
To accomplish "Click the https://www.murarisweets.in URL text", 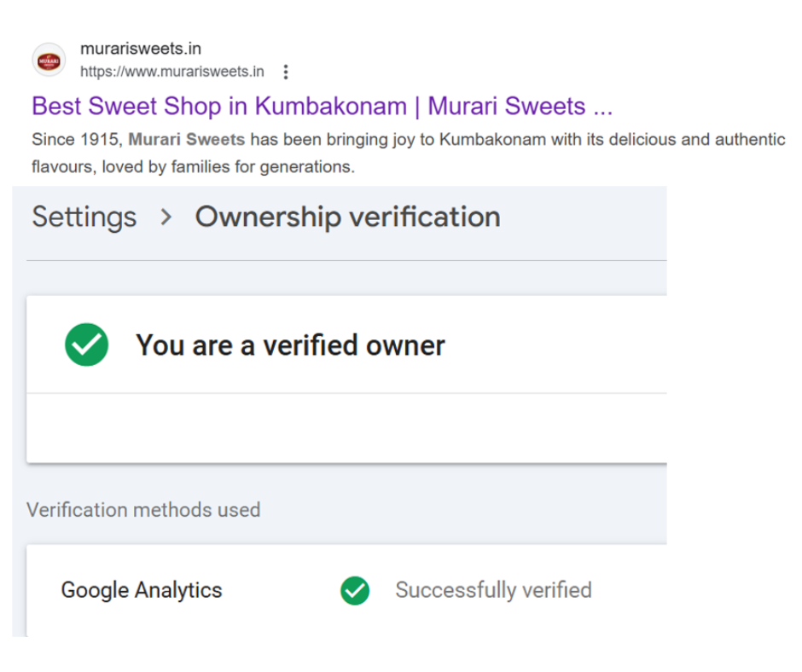I will click(171, 72).
